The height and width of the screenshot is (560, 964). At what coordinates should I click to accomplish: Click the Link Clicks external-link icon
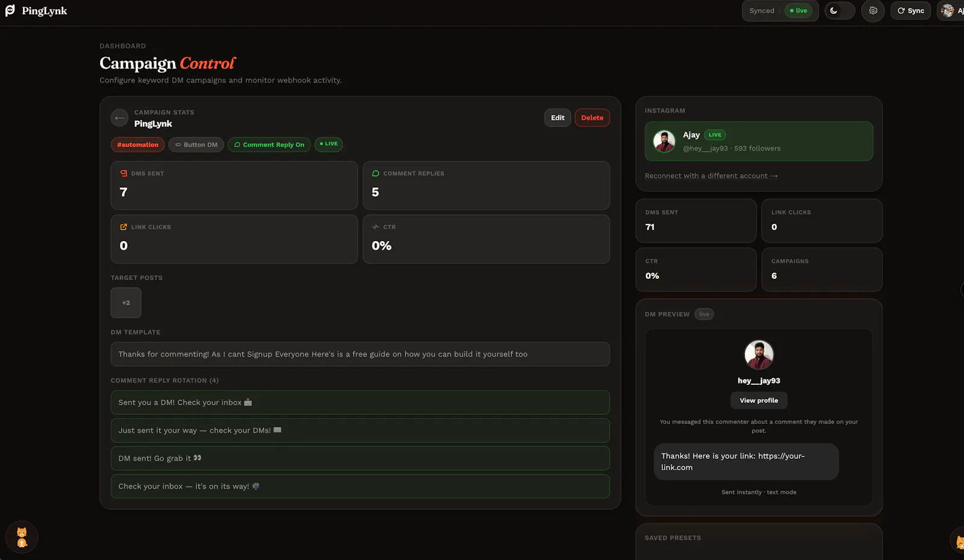[124, 227]
